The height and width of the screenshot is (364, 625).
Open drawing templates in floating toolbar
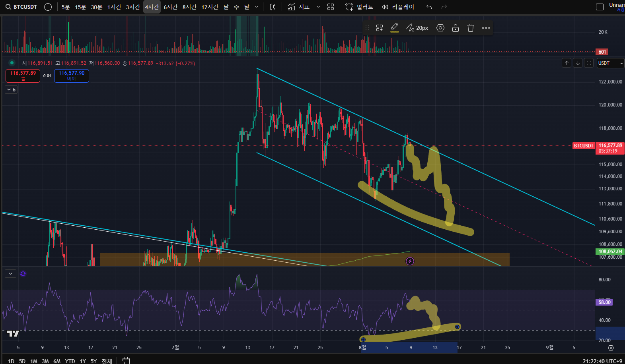(x=380, y=28)
